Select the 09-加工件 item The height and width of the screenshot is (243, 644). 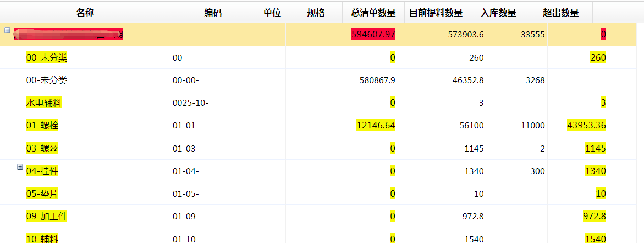pos(47,216)
